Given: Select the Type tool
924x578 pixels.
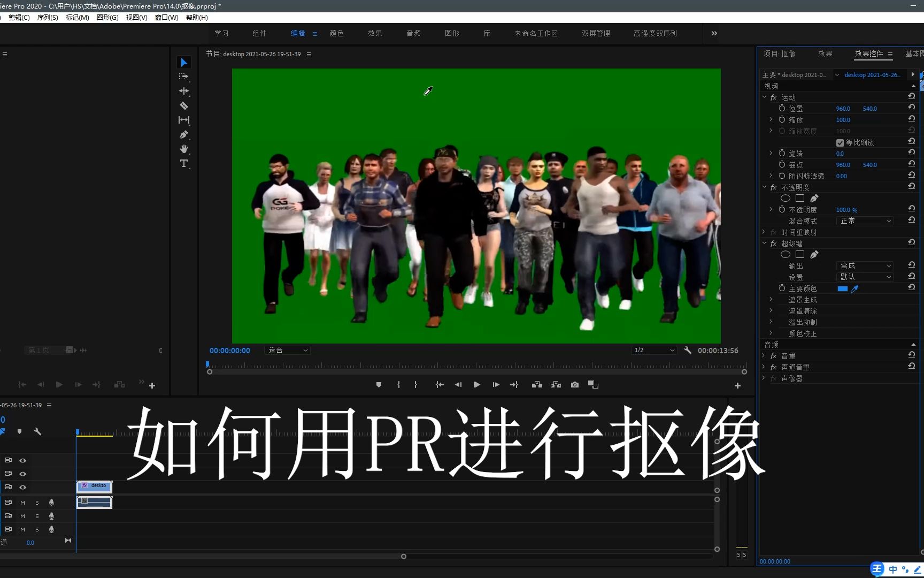Looking at the screenshot, I should (x=184, y=164).
